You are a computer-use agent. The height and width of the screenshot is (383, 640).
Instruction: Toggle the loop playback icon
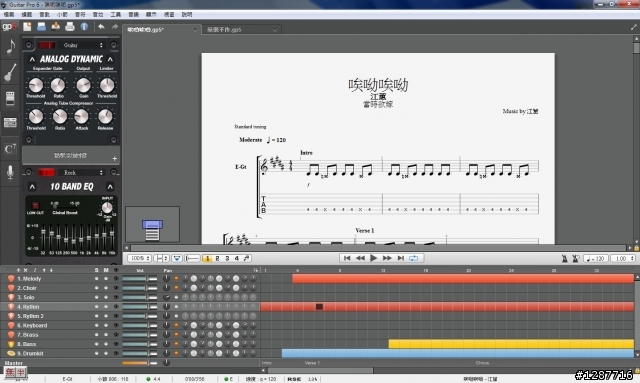413,258
